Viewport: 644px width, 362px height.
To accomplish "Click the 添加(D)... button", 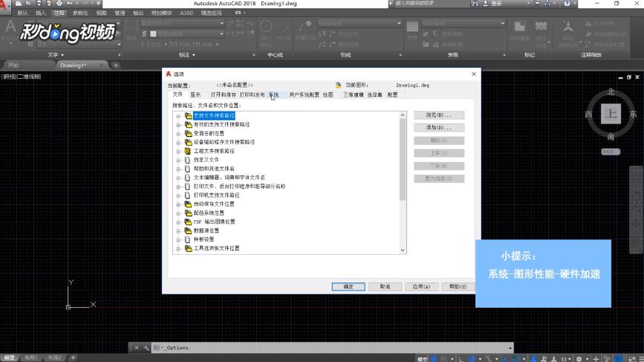I will tap(439, 128).
